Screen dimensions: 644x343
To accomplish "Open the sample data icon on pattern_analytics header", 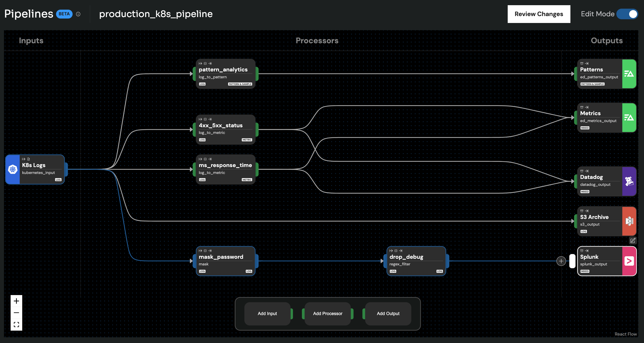I will [205, 63].
